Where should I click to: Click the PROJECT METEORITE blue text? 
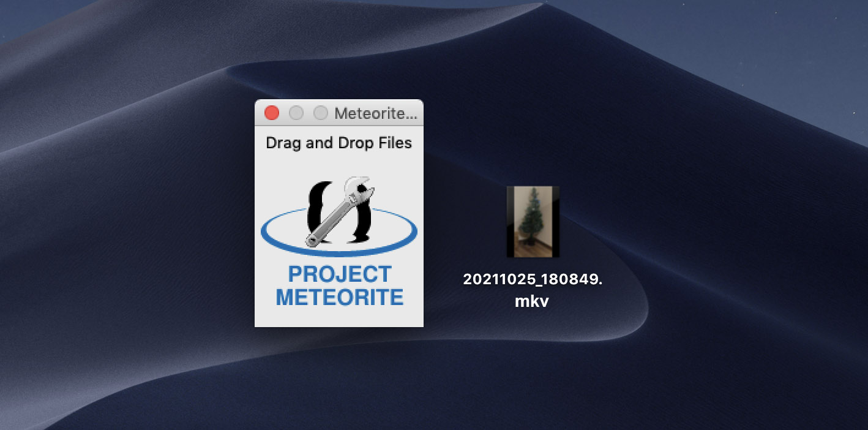click(x=339, y=285)
